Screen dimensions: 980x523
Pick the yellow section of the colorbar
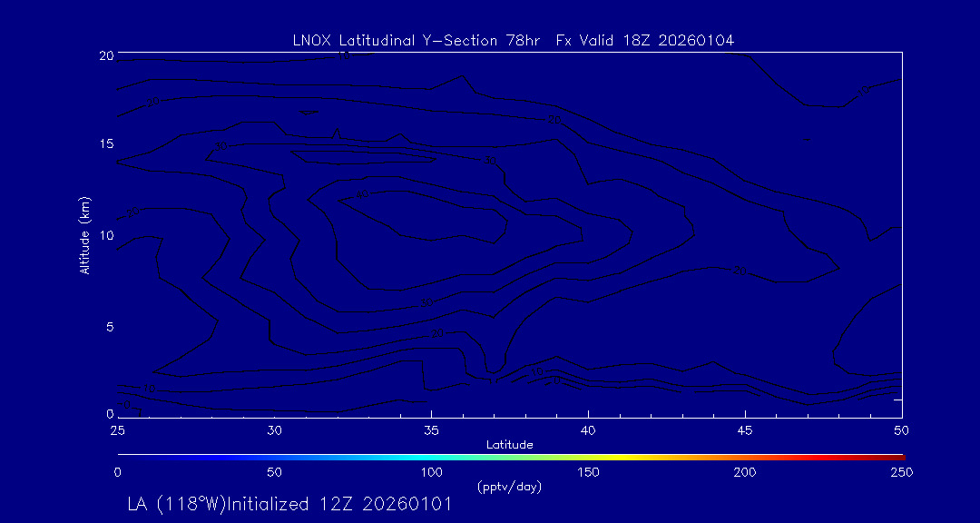(x=620, y=458)
